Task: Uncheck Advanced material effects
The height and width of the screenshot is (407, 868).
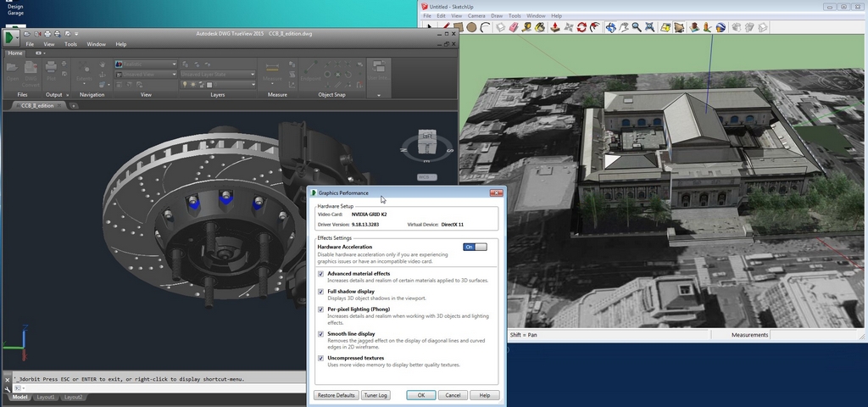Action: coord(320,274)
